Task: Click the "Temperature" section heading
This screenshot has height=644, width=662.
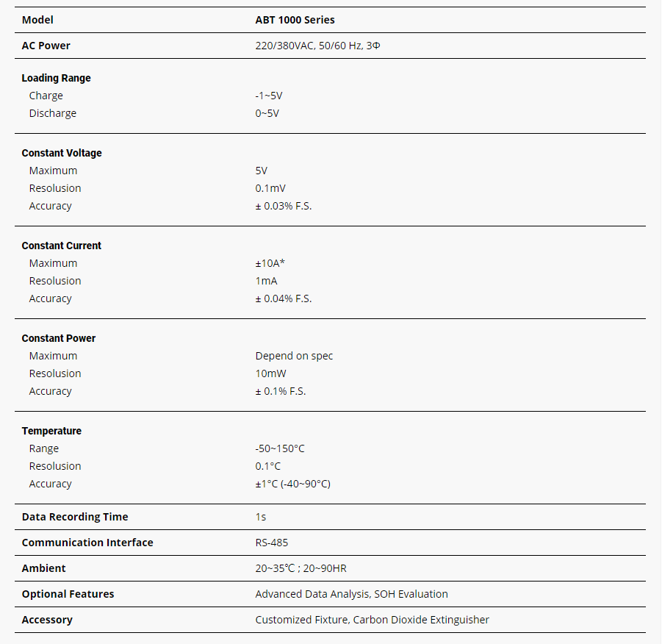Action: tap(51, 431)
